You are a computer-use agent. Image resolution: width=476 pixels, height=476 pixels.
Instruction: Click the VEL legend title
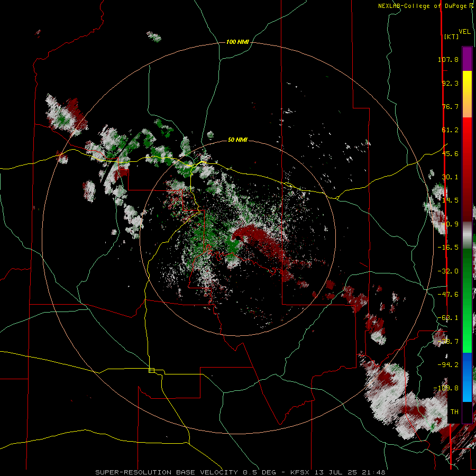pyautogui.click(x=465, y=32)
